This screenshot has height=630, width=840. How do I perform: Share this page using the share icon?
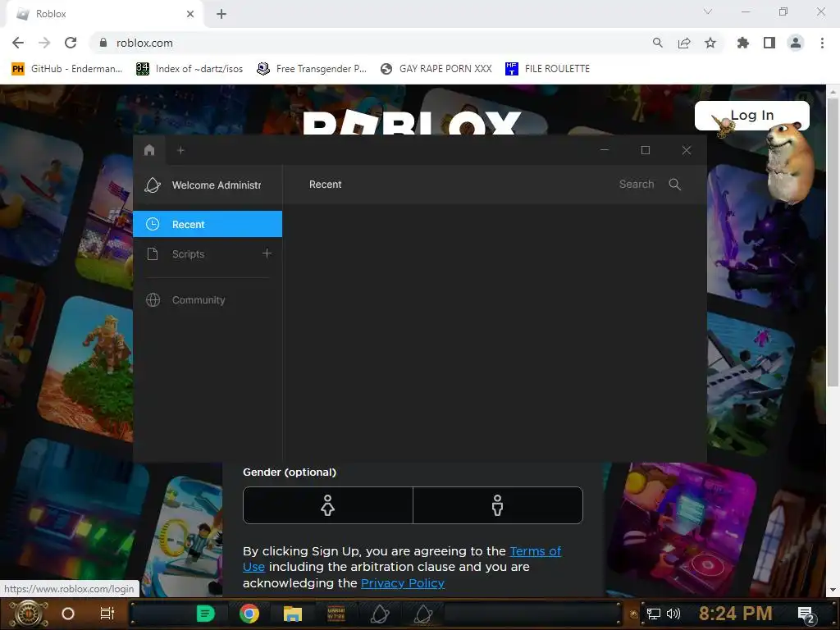click(x=684, y=43)
